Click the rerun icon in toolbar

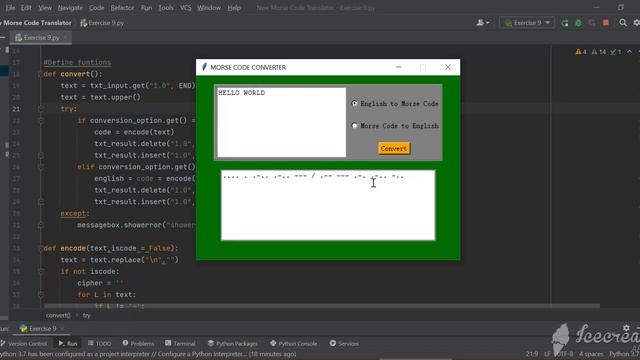(565, 23)
